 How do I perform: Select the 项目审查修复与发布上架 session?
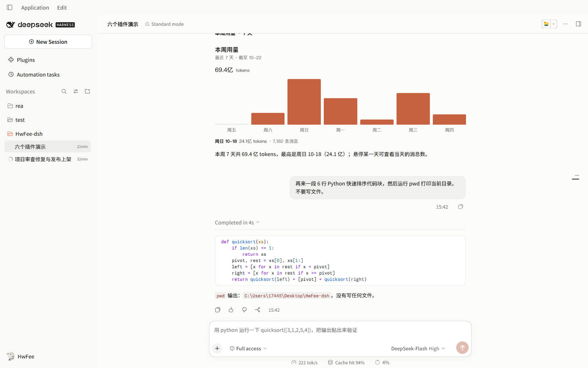click(x=48, y=159)
